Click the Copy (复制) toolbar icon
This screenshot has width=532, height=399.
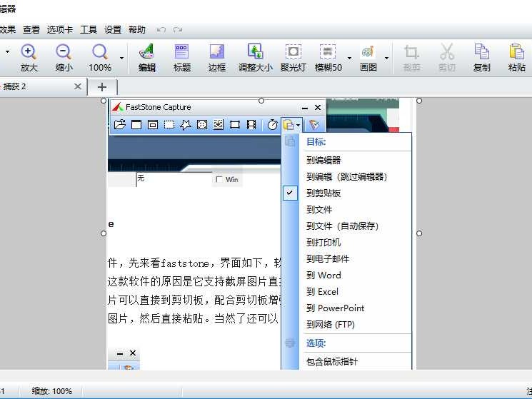pyautogui.click(x=482, y=57)
